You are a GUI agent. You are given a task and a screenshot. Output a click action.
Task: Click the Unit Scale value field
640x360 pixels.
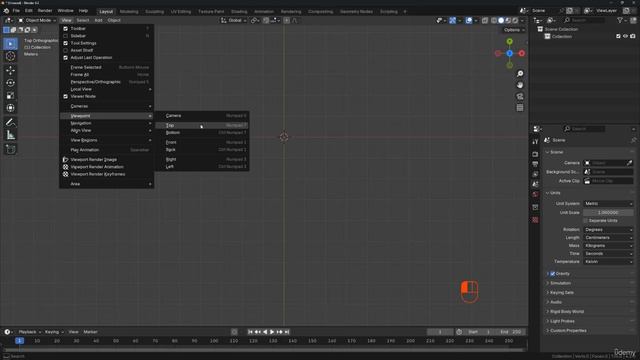[x=608, y=213]
